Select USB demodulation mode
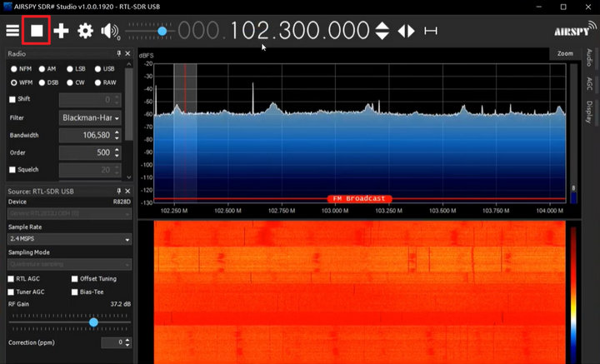Screen dimensions: 600x364 [98, 68]
